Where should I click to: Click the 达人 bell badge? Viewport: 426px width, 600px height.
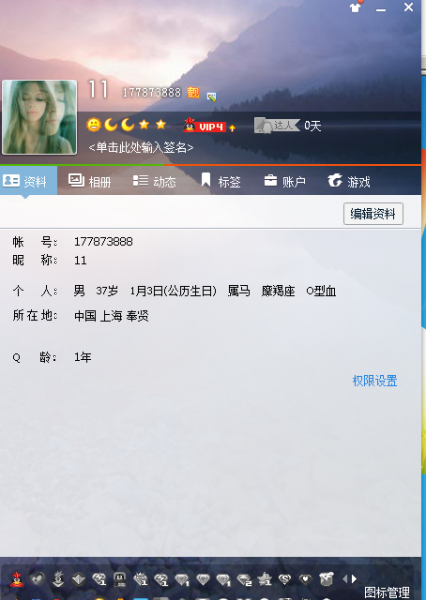point(277,125)
